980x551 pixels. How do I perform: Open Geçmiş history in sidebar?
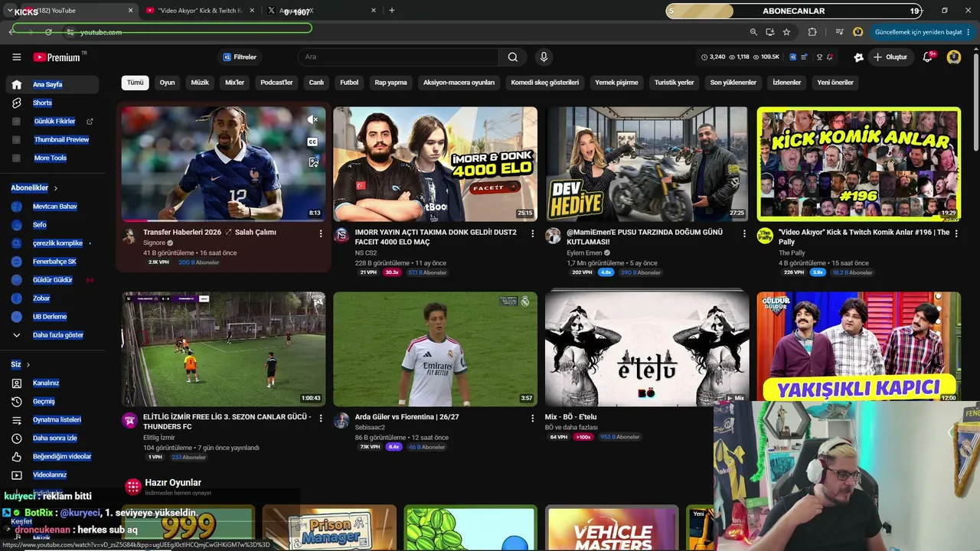coord(53,402)
